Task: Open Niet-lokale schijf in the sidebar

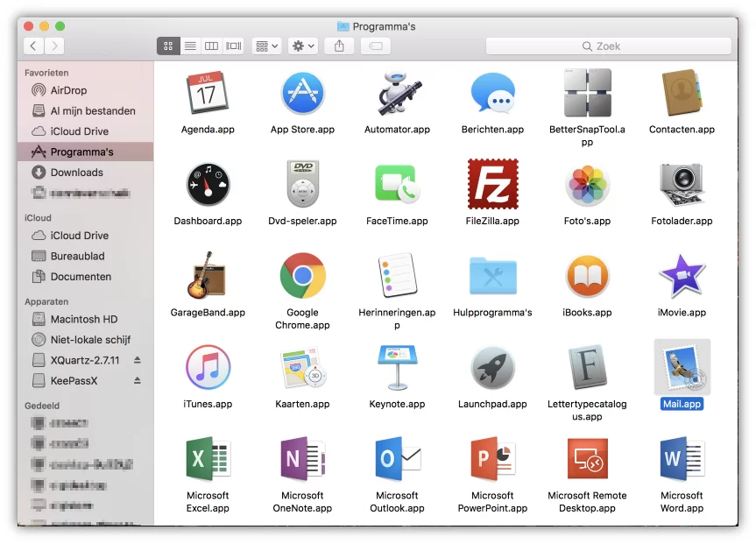Action: [x=85, y=340]
